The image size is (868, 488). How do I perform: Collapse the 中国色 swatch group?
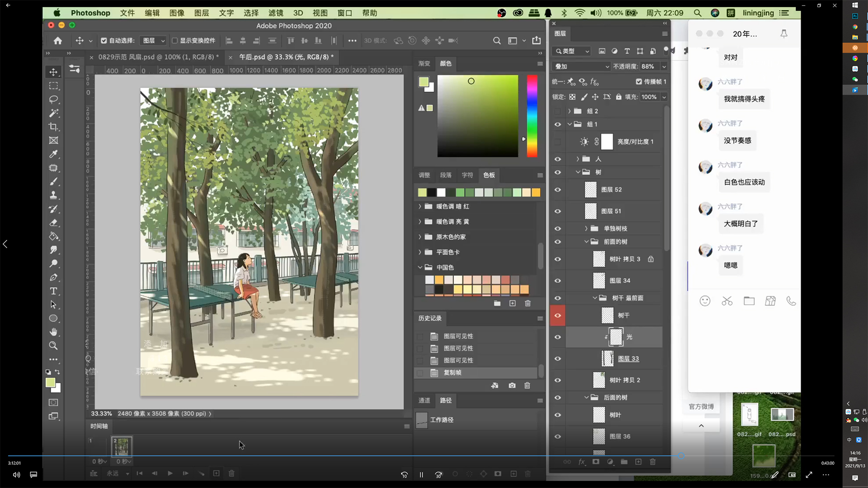point(420,267)
